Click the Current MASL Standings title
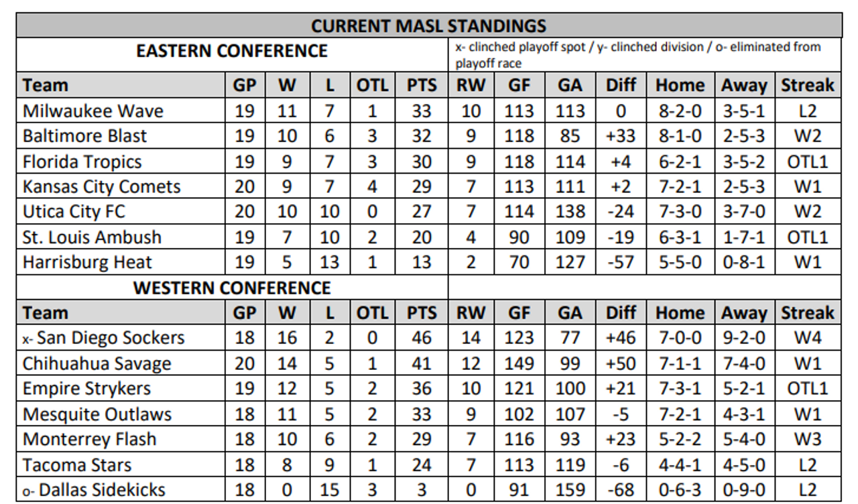The width and height of the screenshot is (858, 504). pos(429,26)
